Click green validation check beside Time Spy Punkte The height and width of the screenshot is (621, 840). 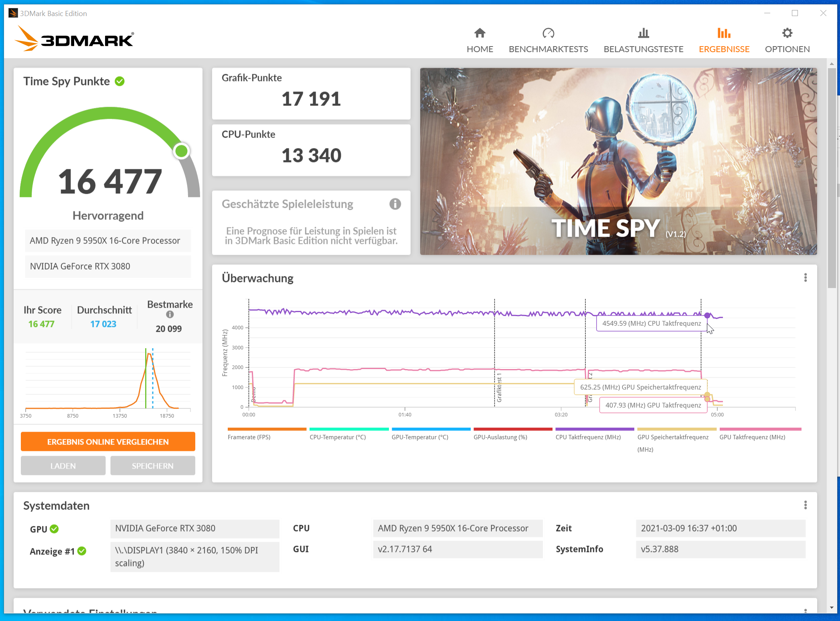pyautogui.click(x=119, y=81)
